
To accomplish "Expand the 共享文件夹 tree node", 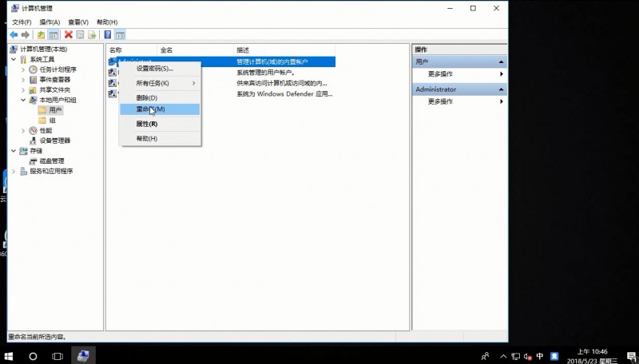I will pos(23,90).
